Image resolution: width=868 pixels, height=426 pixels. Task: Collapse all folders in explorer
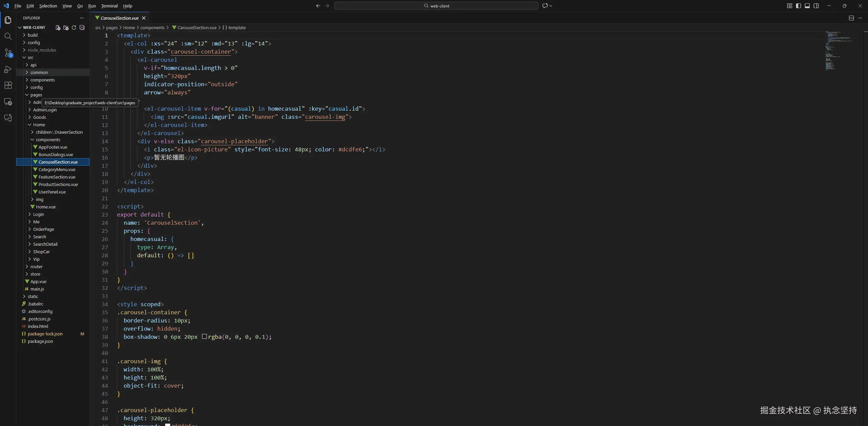(x=82, y=27)
